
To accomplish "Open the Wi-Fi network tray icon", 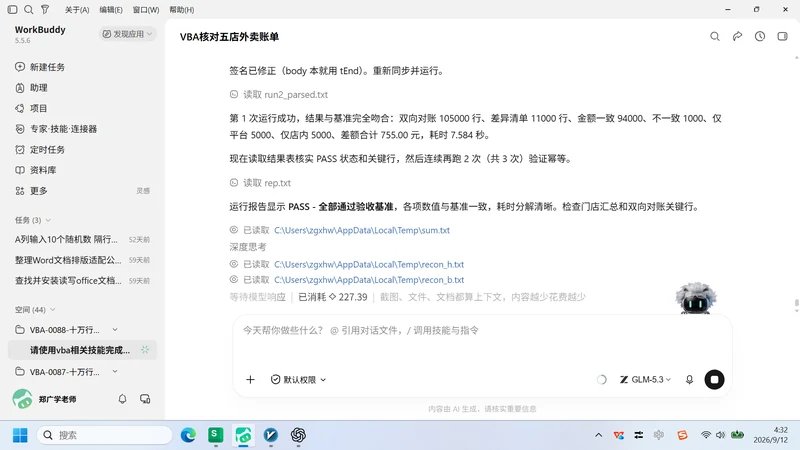I will pos(706,435).
